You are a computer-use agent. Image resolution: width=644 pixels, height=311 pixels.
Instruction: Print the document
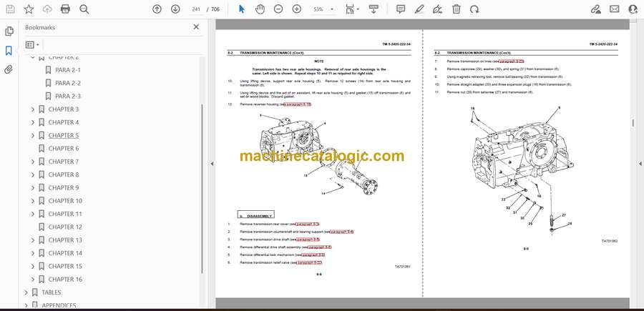tap(65, 9)
